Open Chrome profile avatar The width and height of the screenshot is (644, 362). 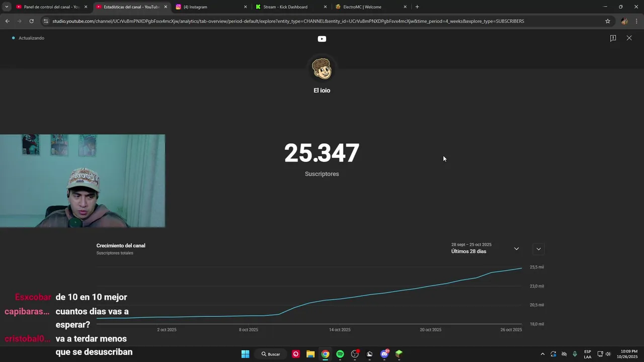(624, 21)
